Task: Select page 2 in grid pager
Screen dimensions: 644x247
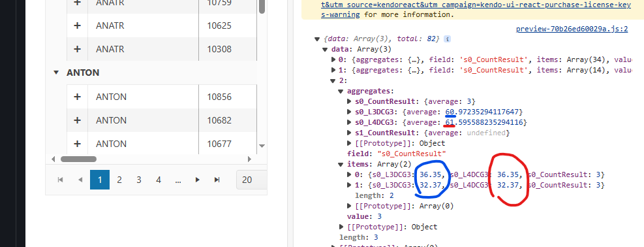Action: pyautogui.click(x=119, y=180)
